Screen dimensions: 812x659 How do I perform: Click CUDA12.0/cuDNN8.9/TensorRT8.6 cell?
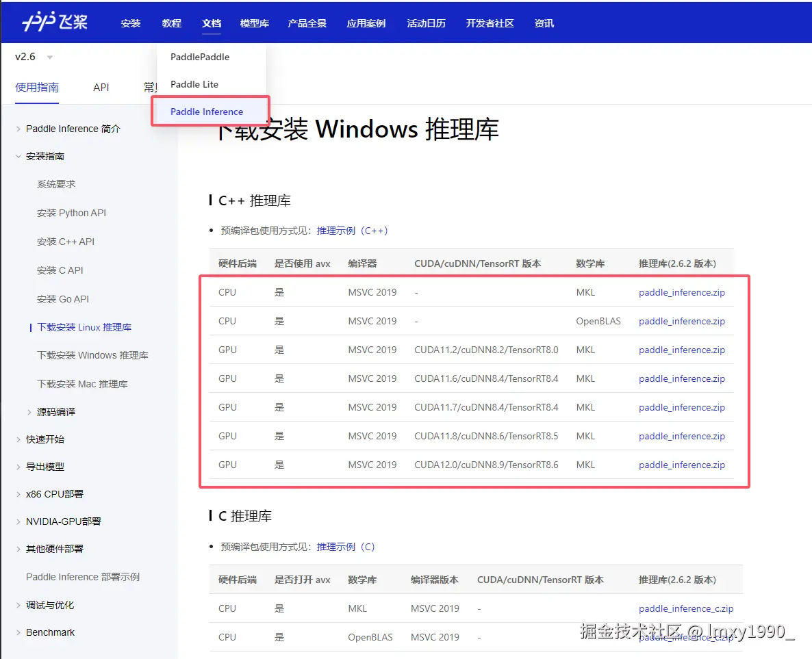click(486, 465)
